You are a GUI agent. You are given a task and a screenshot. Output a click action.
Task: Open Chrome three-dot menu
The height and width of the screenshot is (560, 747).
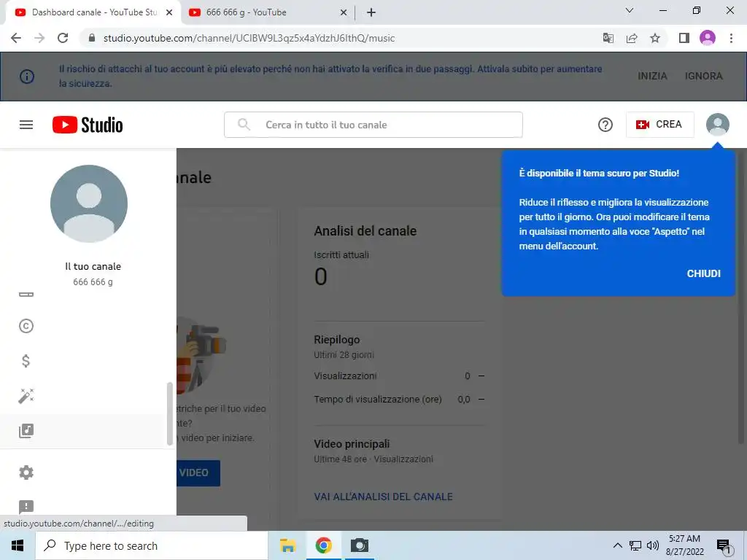(731, 38)
